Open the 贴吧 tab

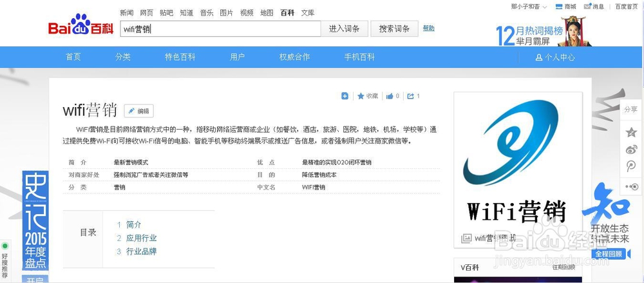pos(166,13)
